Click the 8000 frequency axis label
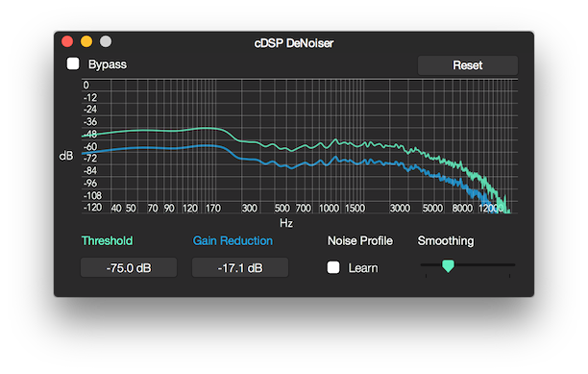Viewport: 588px width, 374px height. click(462, 209)
